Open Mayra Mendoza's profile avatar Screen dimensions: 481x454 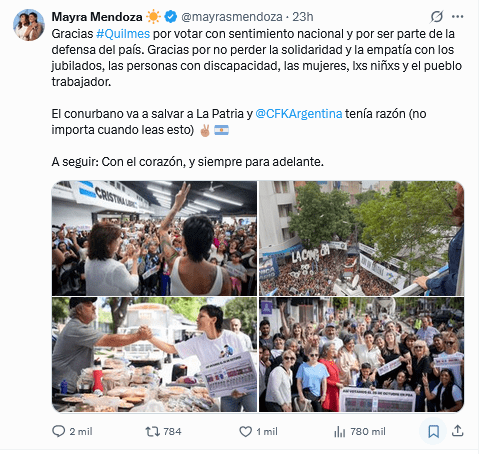point(29,25)
